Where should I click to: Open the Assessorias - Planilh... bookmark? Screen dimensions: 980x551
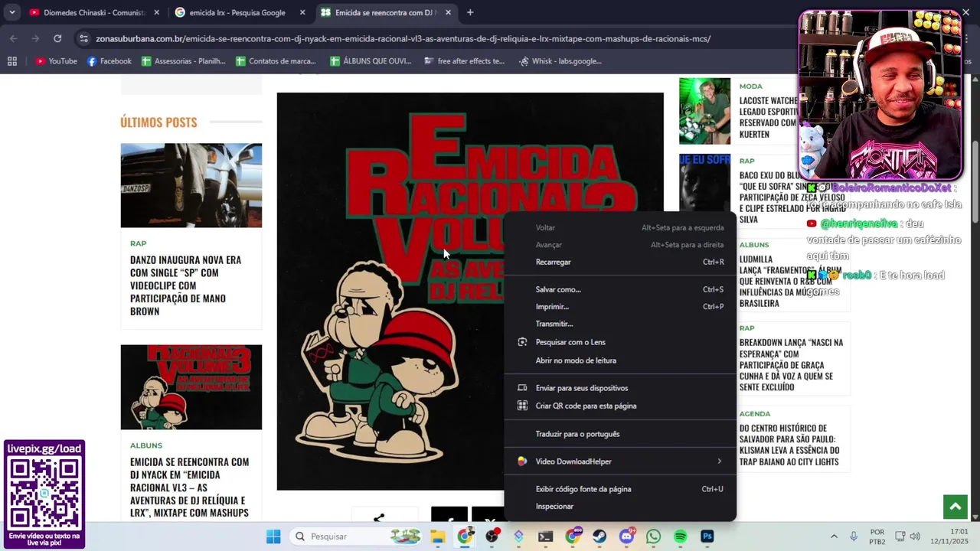click(x=183, y=61)
